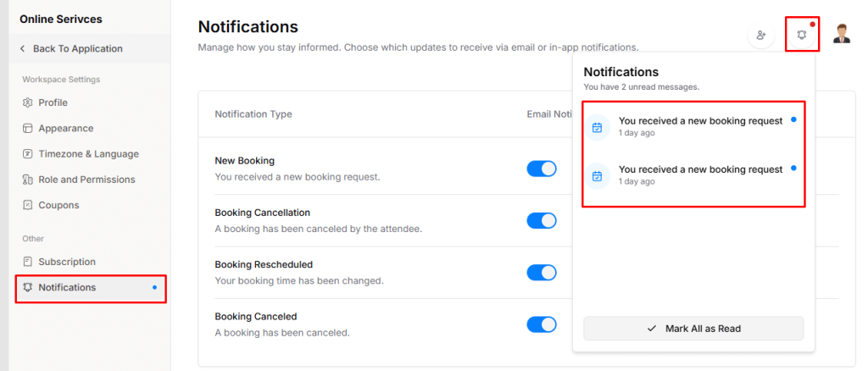The image size is (868, 371).
Task: Click the Profile gear icon in sidebar
Action: 28,102
